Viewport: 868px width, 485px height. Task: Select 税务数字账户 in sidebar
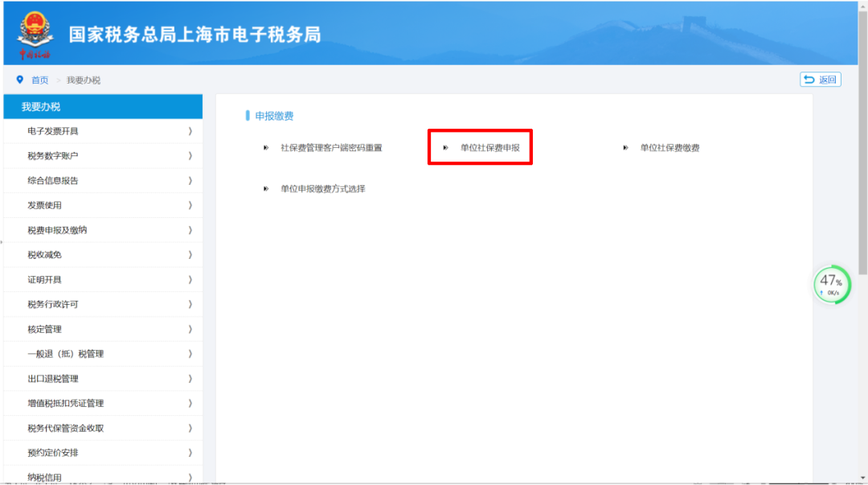pos(103,156)
